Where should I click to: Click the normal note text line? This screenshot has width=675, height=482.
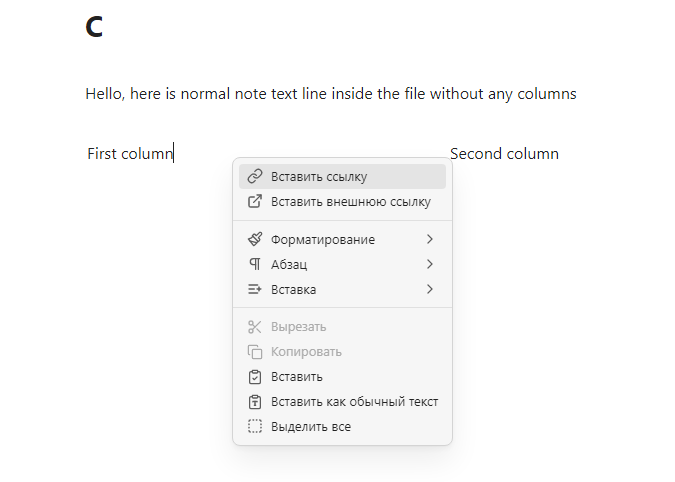coord(330,94)
